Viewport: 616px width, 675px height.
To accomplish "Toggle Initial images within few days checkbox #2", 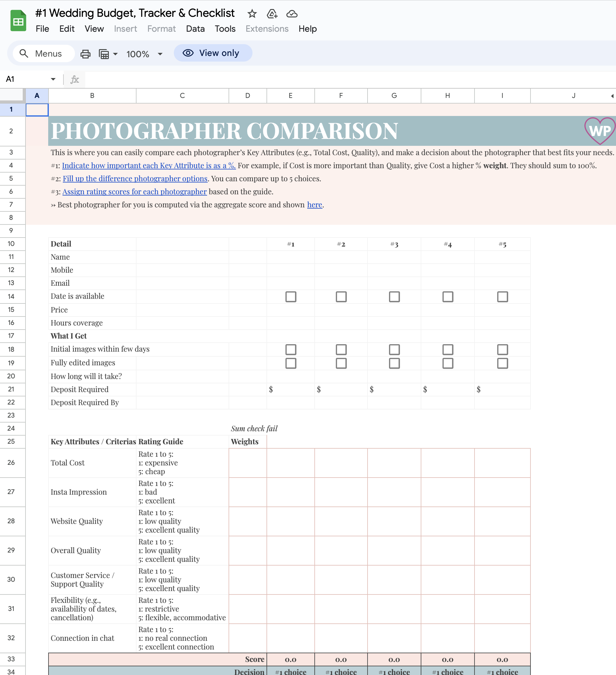I will pyautogui.click(x=340, y=349).
